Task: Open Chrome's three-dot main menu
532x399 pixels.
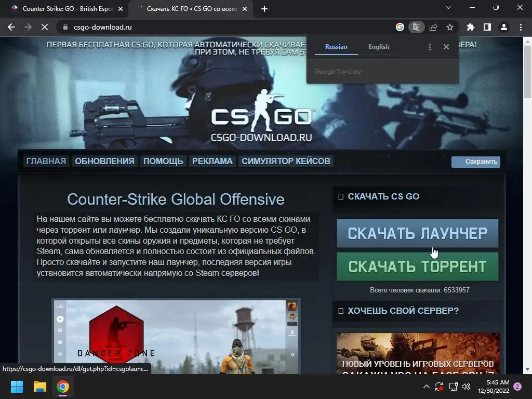Action: click(521, 27)
